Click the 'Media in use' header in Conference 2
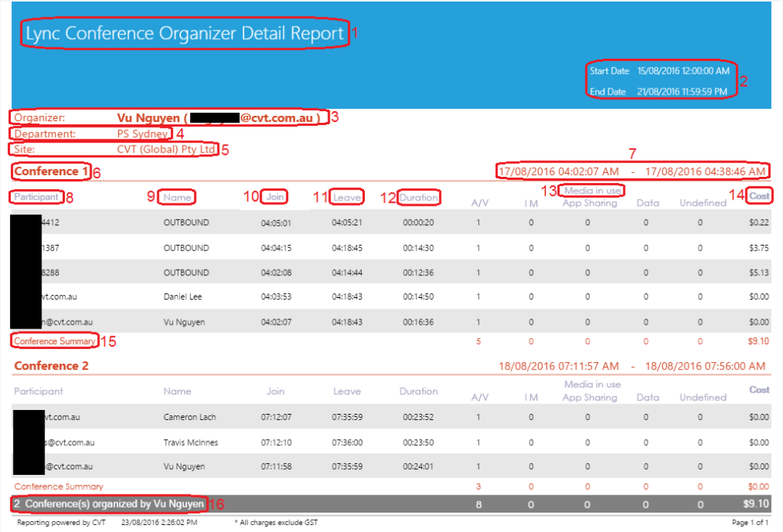Viewport: 783px width, 532px height. (x=592, y=384)
